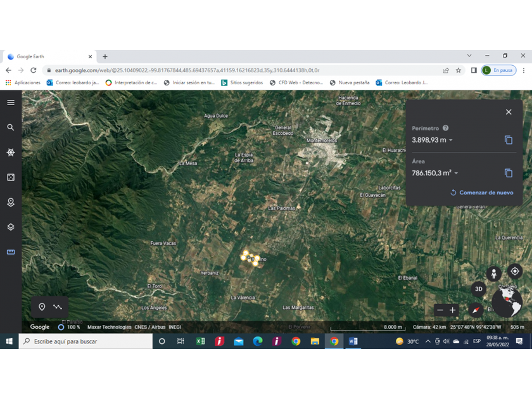Screen dimensions: 532x399
Task: Click the zoom in plus button
Action: [452, 310]
